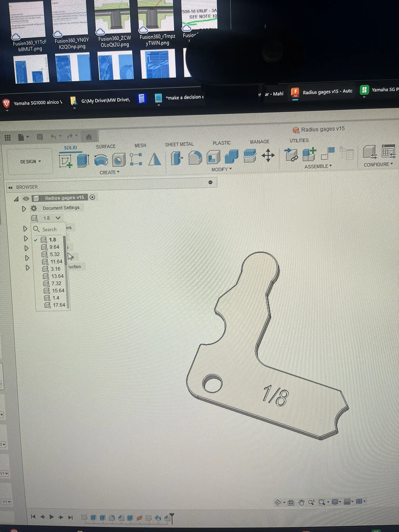Jump to timeline end
The image size is (399, 532).
click(x=70, y=517)
